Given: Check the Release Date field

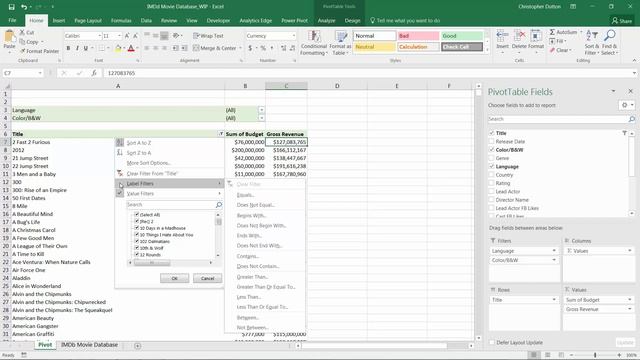Looking at the screenshot, I should [x=491, y=141].
